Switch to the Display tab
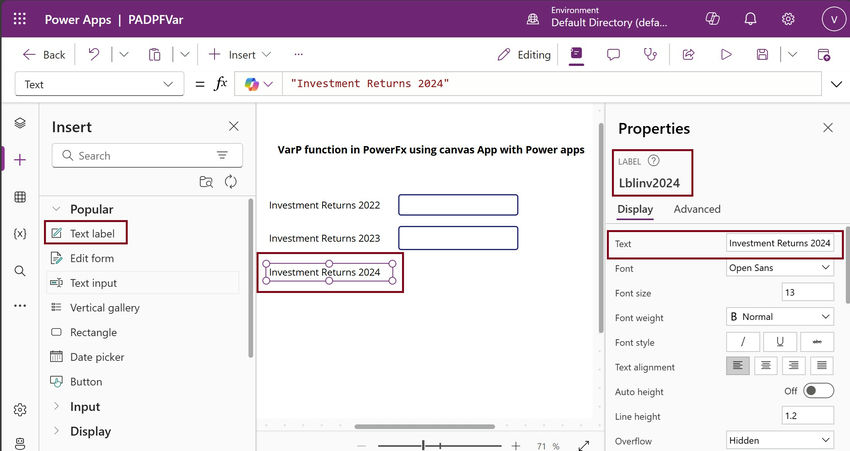 click(x=635, y=209)
